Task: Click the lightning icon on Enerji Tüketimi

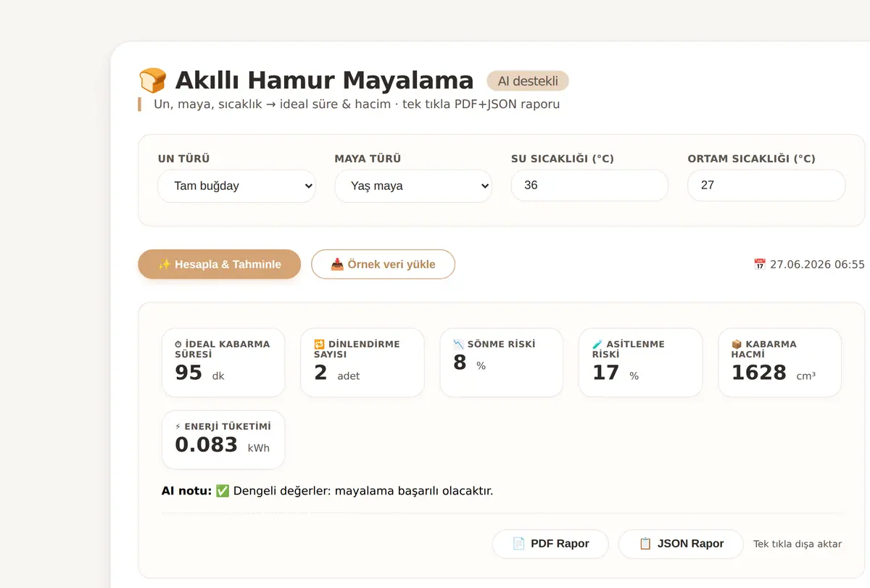Action: point(178,427)
